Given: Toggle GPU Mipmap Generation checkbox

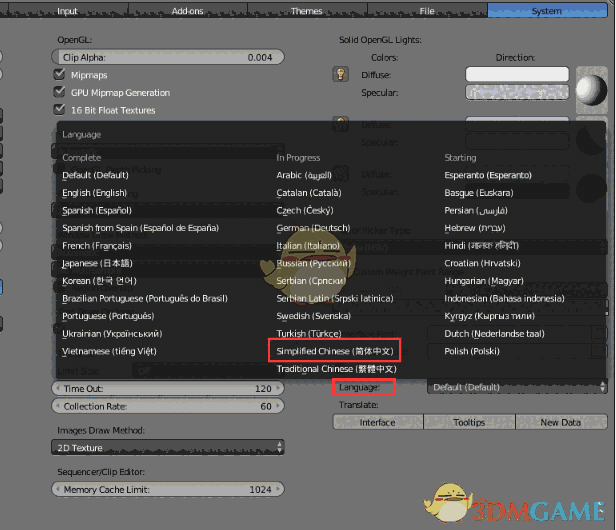Looking at the screenshot, I should [59, 92].
